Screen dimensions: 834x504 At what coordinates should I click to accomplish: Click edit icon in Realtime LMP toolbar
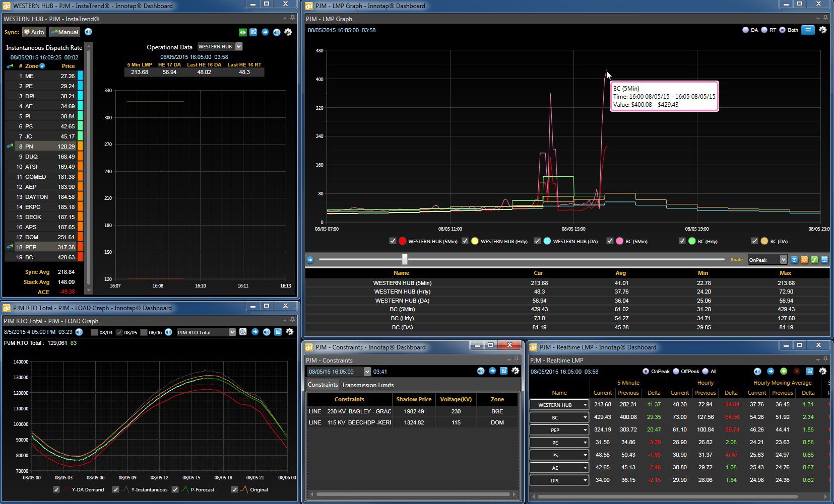click(x=810, y=371)
